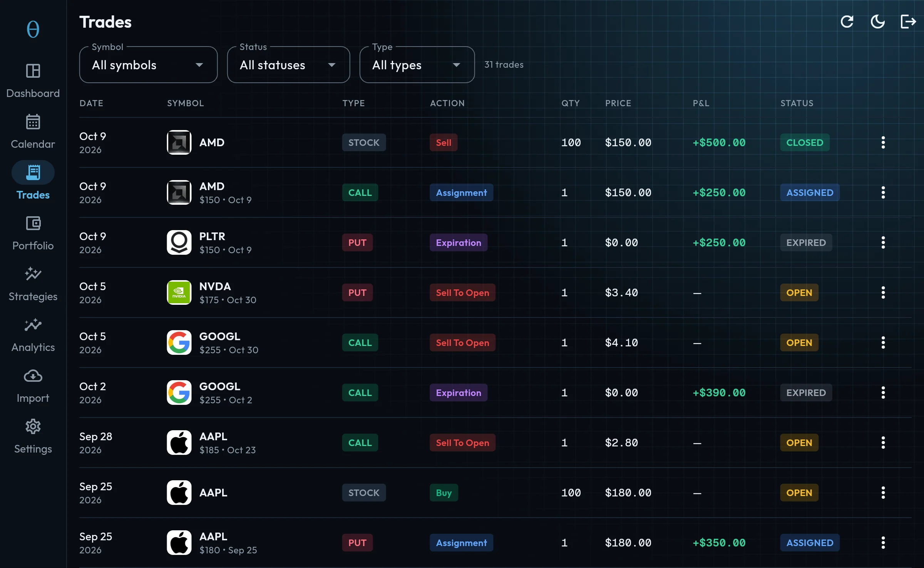Go to the Calendar section
This screenshot has height=568, width=924.
[33, 132]
